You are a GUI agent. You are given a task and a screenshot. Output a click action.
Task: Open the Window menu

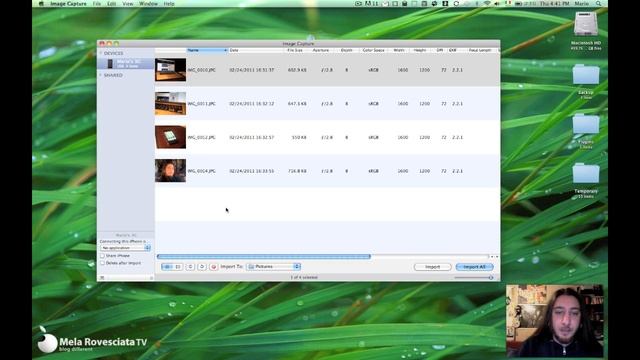point(148,4)
